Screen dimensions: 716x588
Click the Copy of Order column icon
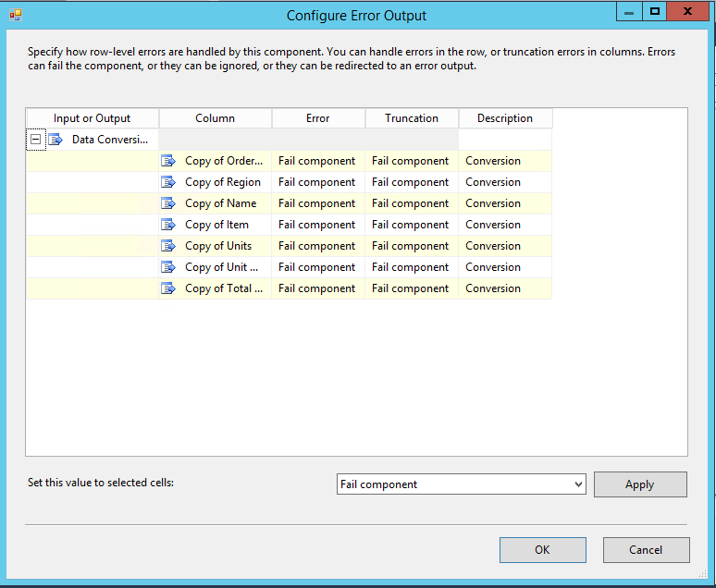(168, 161)
